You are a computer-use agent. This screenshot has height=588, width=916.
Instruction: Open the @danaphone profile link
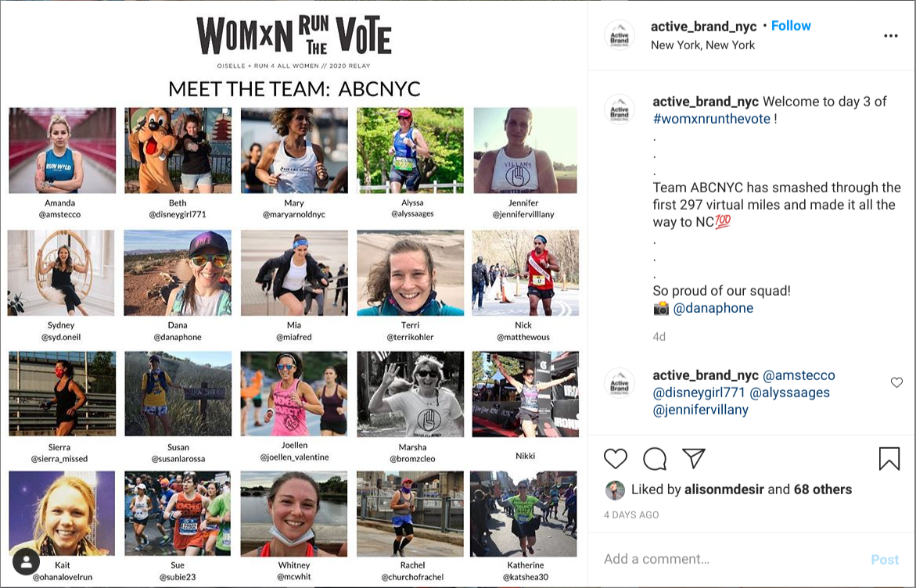coord(713,308)
